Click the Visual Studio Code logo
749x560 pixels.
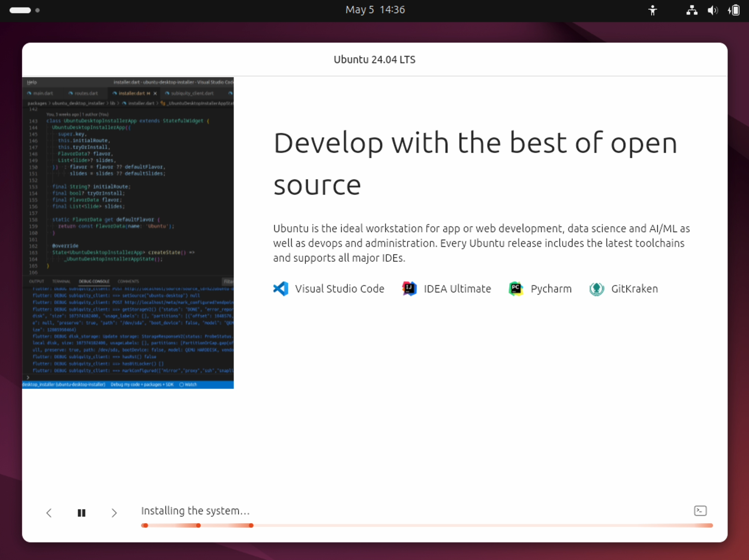coord(281,289)
